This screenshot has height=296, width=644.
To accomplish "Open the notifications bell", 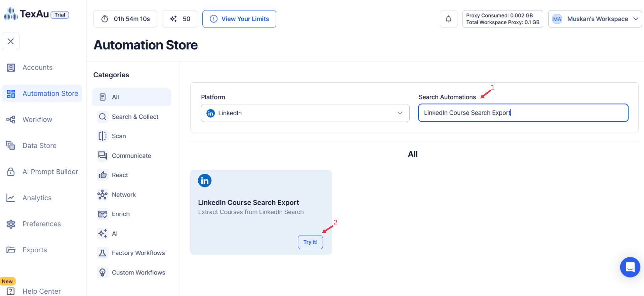I will pyautogui.click(x=448, y=19).
